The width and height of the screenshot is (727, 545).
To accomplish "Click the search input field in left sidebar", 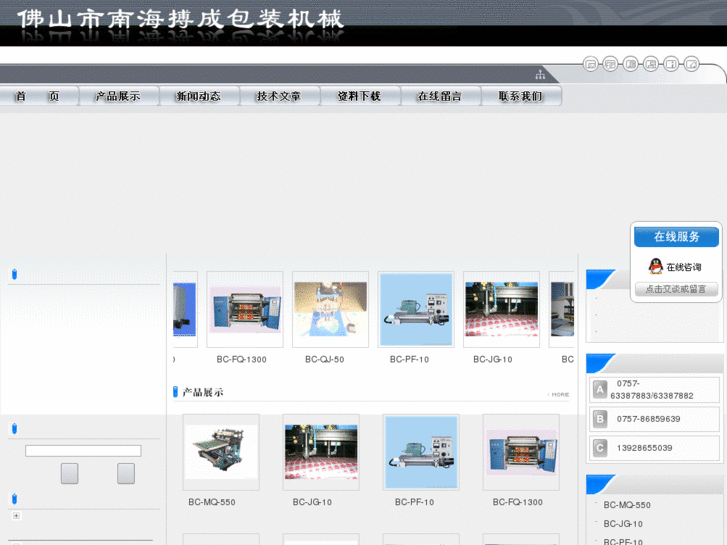I will (83, 451).
